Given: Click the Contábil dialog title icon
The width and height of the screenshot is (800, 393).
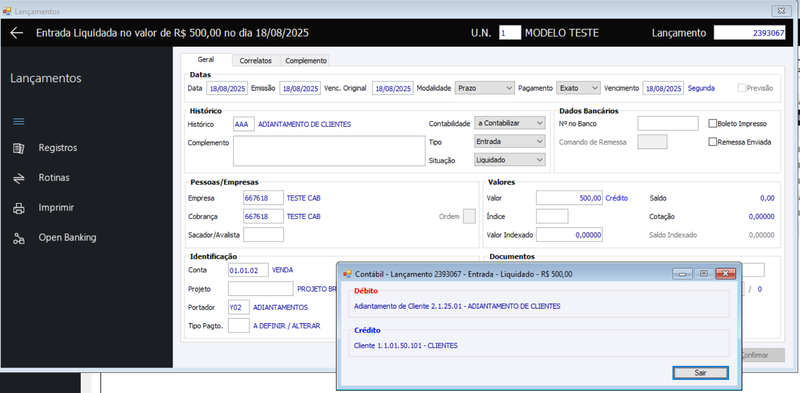Looking at the screenshot, I should pos(347,274).
